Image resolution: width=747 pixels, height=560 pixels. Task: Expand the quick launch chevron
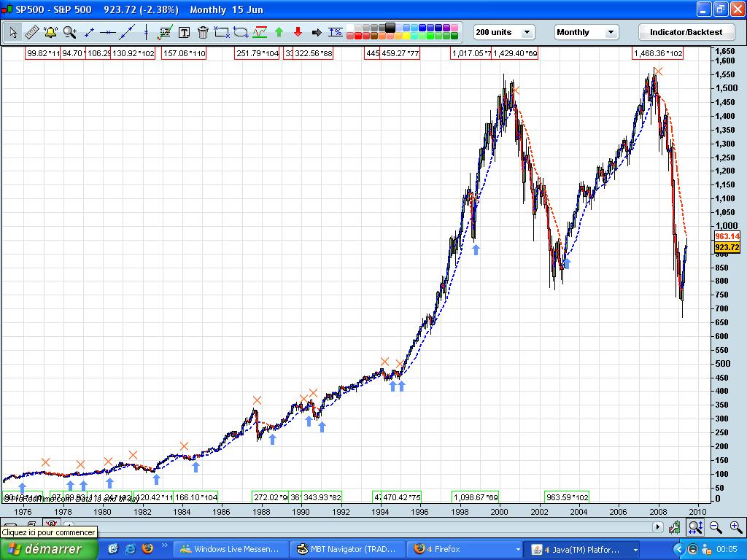coord(165,545)
